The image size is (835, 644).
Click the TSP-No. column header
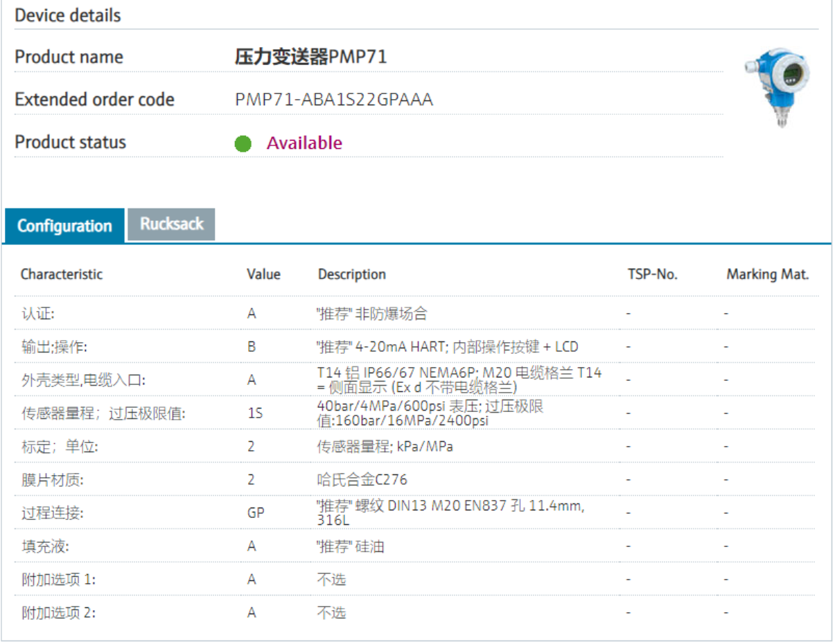tap(652, 274)
